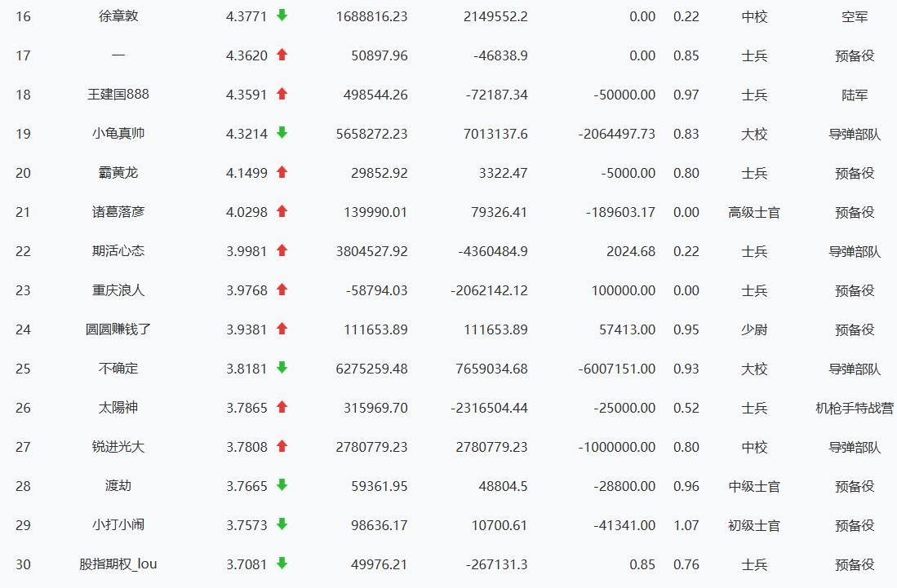Open user 期活心态 profile

pos(118,251)
